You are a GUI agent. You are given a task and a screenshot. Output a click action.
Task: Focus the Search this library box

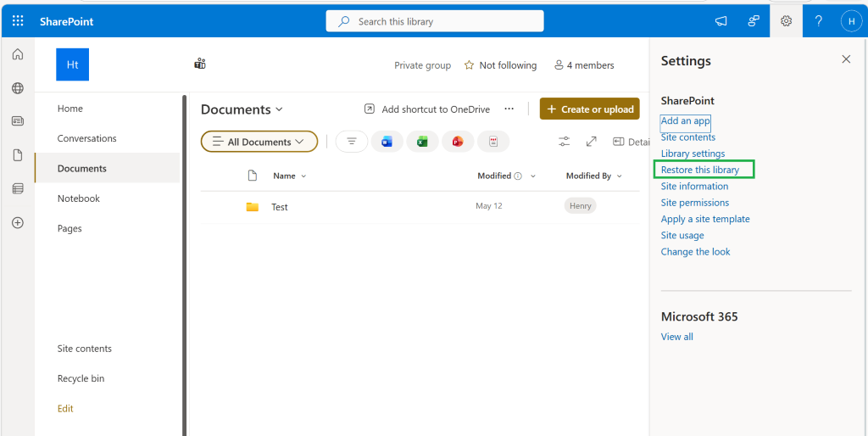(435, 21)
